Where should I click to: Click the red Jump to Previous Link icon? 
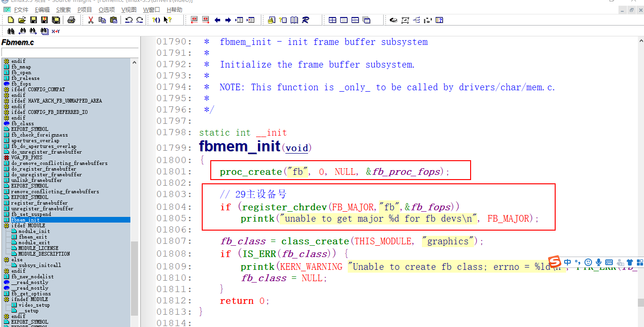(194, 20)
